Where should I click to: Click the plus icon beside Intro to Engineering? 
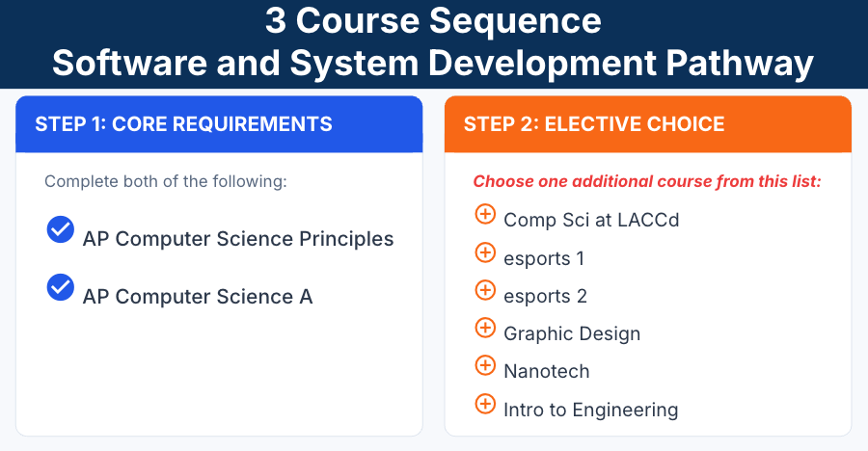point(485,404)
